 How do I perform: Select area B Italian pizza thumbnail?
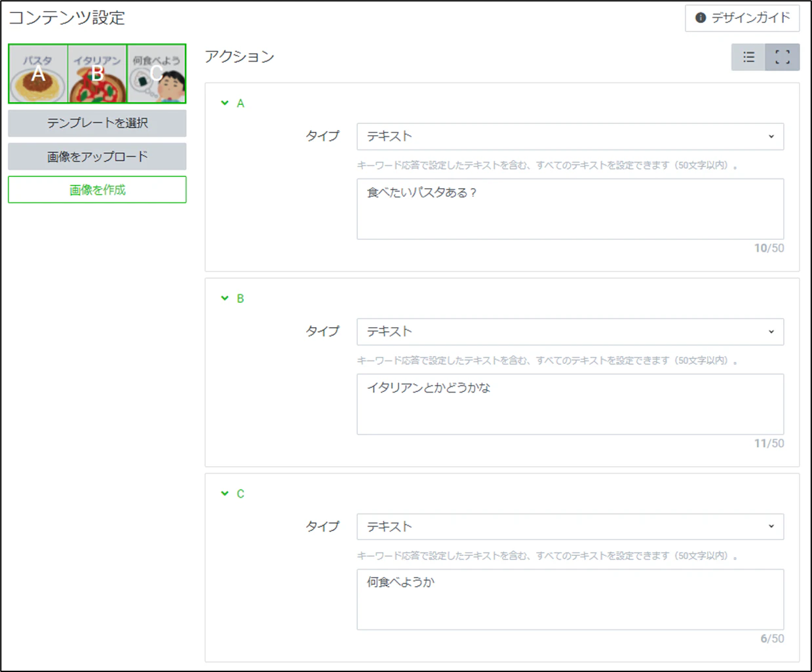(97, 73)
